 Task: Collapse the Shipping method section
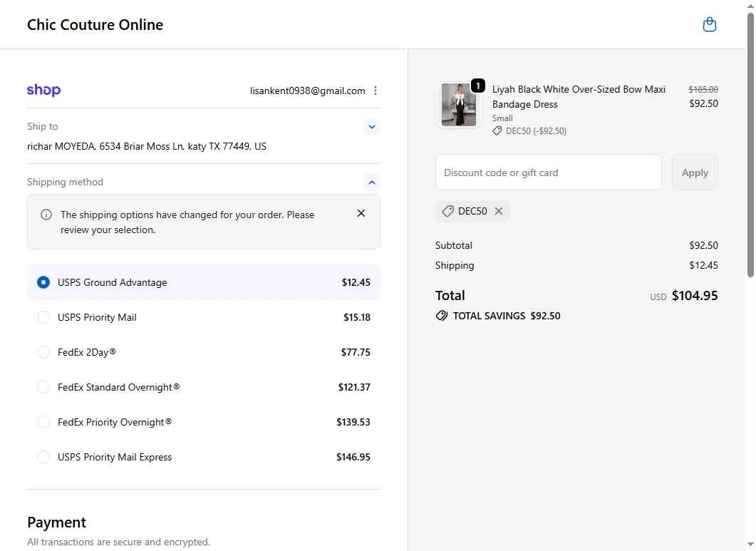coord(372,182)
